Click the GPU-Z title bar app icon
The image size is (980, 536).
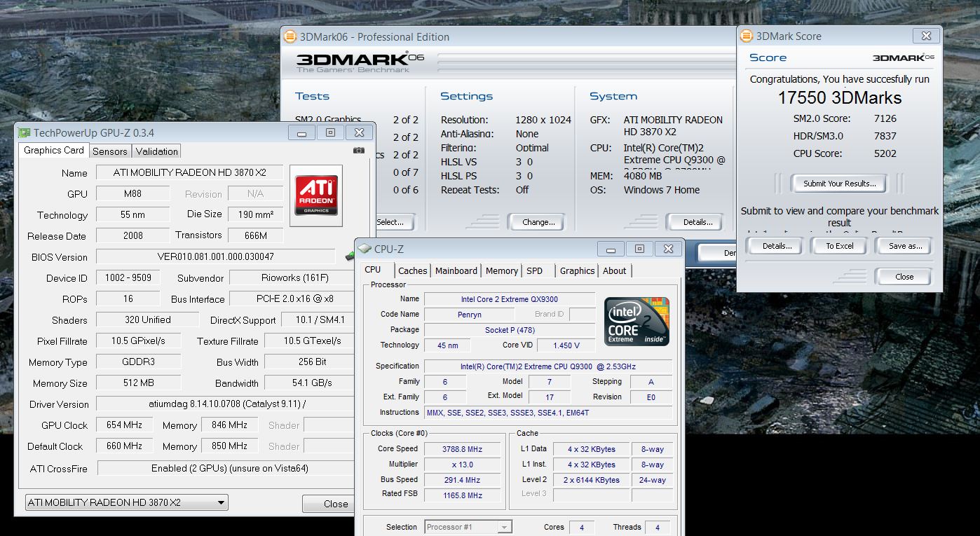(25, 132)
